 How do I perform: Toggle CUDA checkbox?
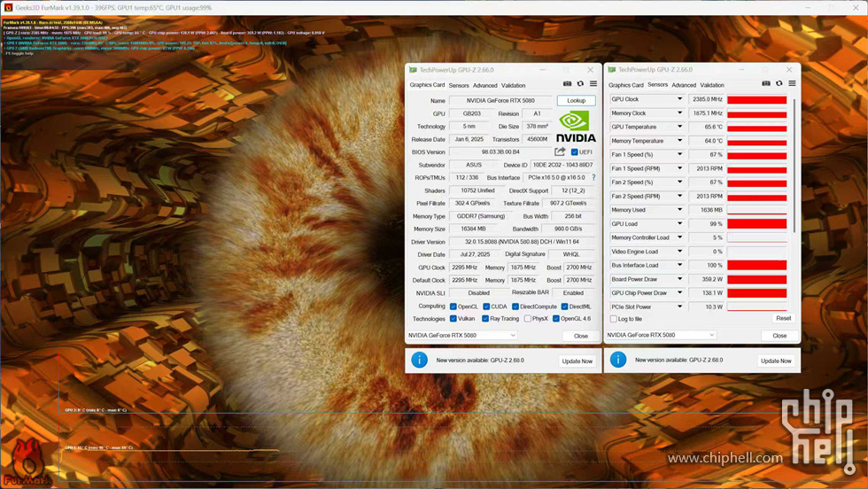click(486, 307)
